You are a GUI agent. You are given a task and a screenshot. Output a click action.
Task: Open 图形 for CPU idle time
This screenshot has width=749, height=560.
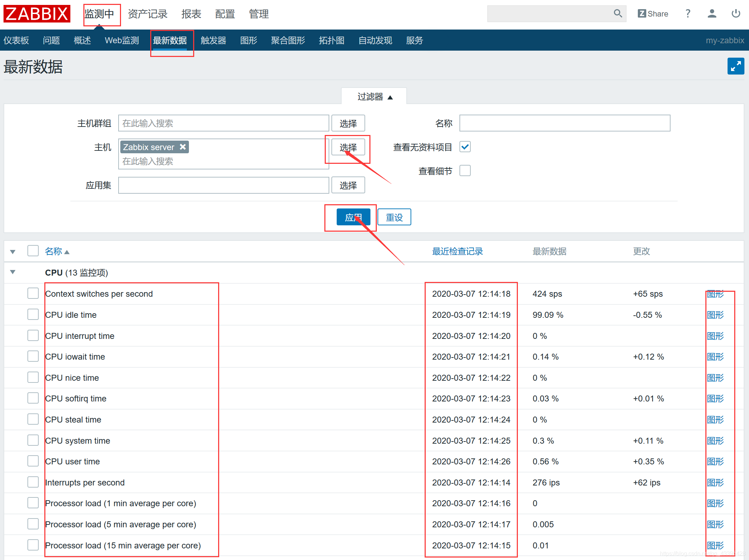coord(716,315)
